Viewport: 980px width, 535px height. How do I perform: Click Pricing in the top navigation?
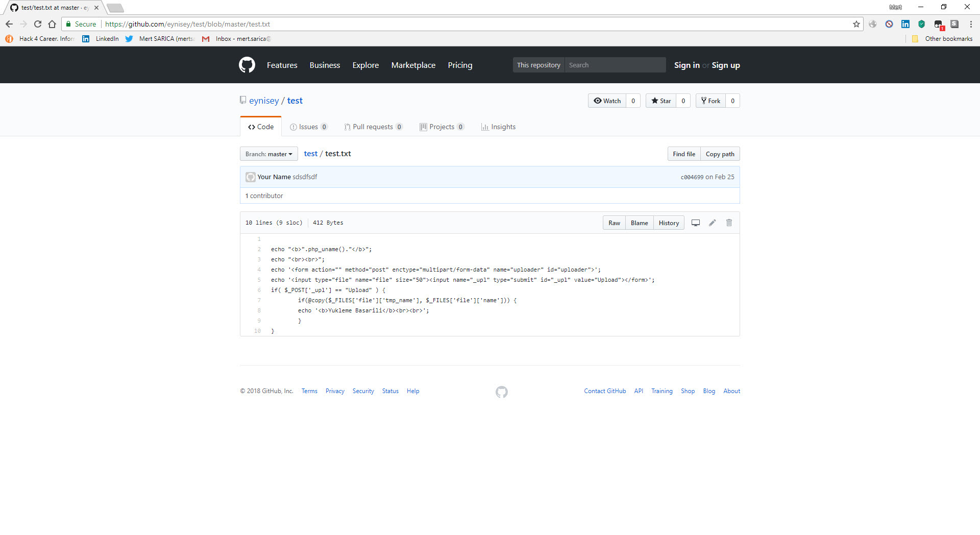point(460,65)
